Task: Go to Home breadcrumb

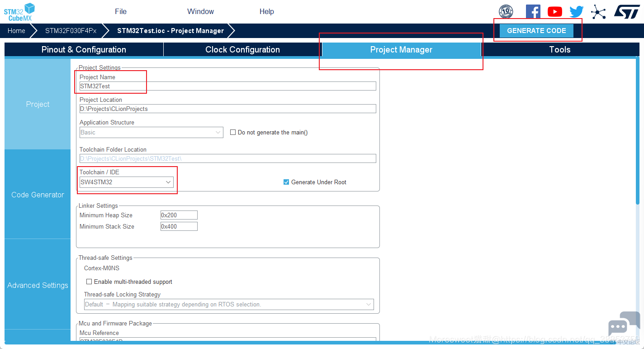Action: 16,31
